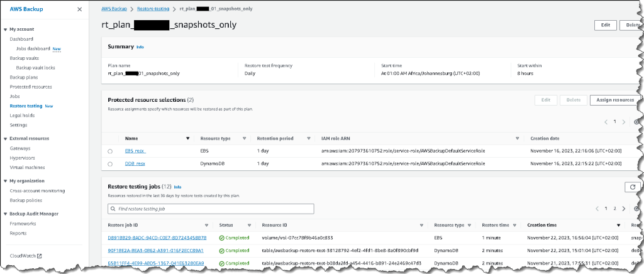The width and height of the screenshot is (644, 274).
Task: Click AWS Backup sidebar title
Action: (26, 9)
